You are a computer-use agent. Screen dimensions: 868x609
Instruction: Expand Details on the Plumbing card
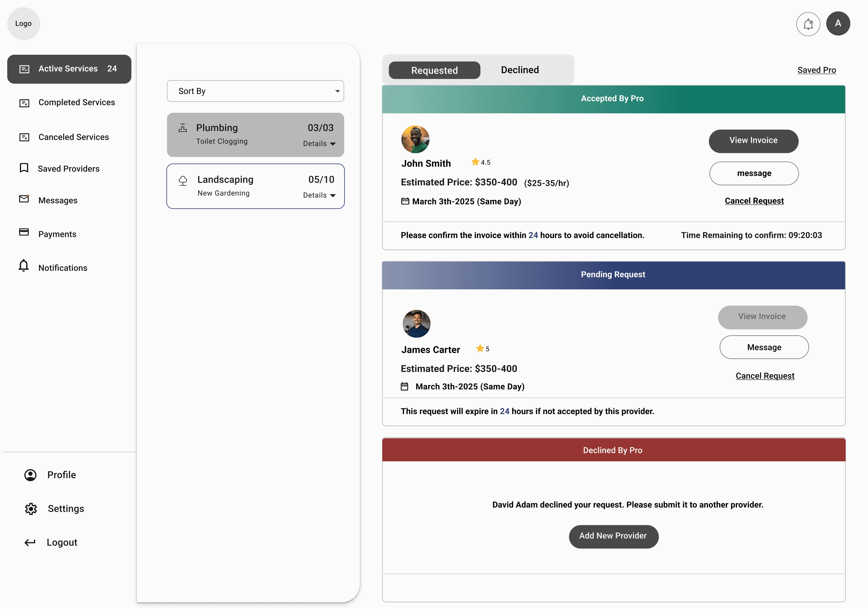pyautogui.click(x=319, y=144)
